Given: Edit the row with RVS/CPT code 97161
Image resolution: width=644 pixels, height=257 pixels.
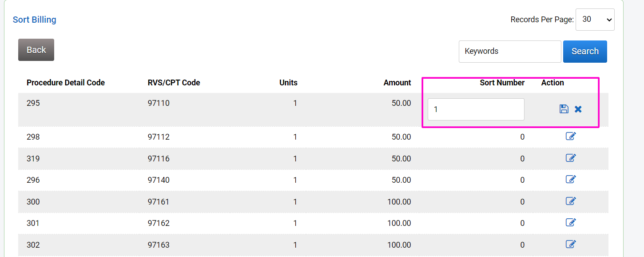Looking at the screenshot, I should 571,201.
